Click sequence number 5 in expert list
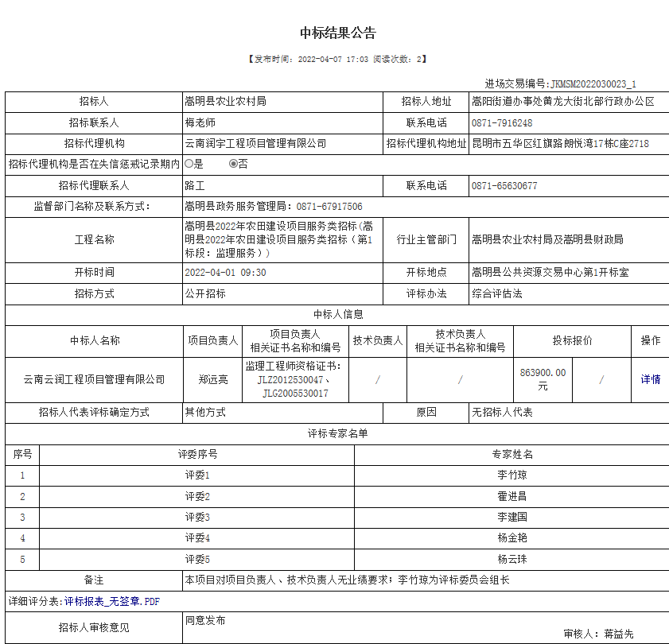Screen dimensions: 669x644 click(22, 559)
